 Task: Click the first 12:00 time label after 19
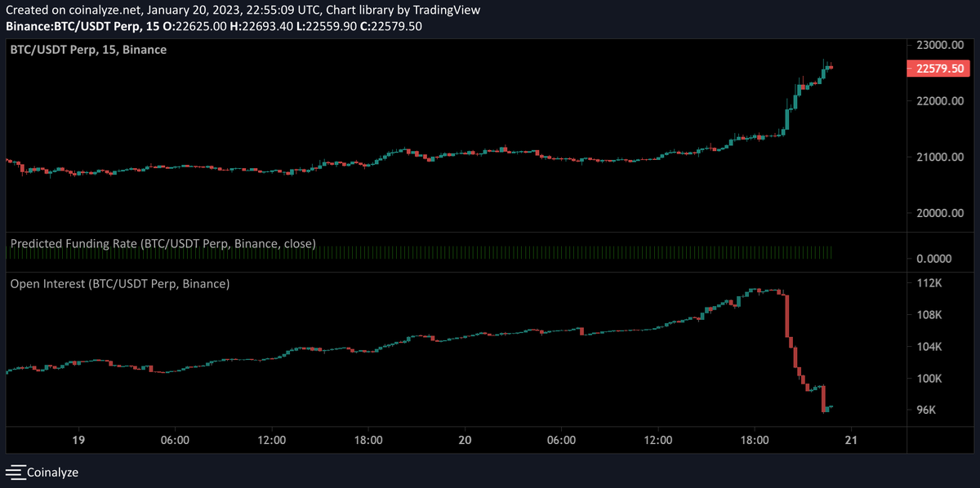click(271, 439)
